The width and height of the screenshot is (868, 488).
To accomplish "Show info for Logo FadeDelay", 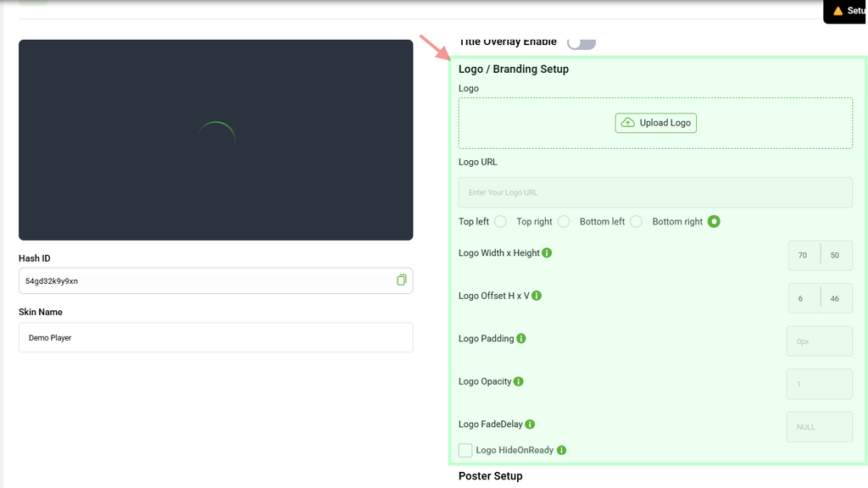I will (x=530, y=424).
